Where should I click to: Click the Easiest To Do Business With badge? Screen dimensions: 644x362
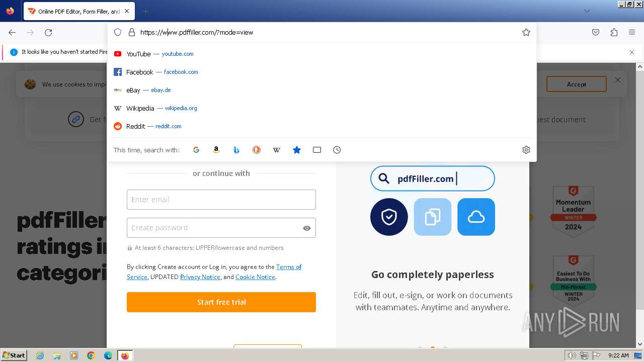(x=573, y=281)
